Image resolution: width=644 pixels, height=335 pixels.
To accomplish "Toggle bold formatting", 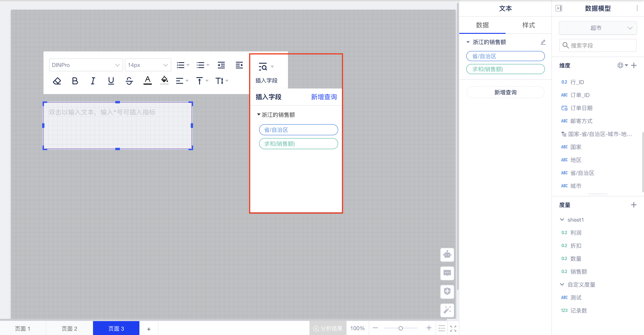I will click(x=75, y=81).
